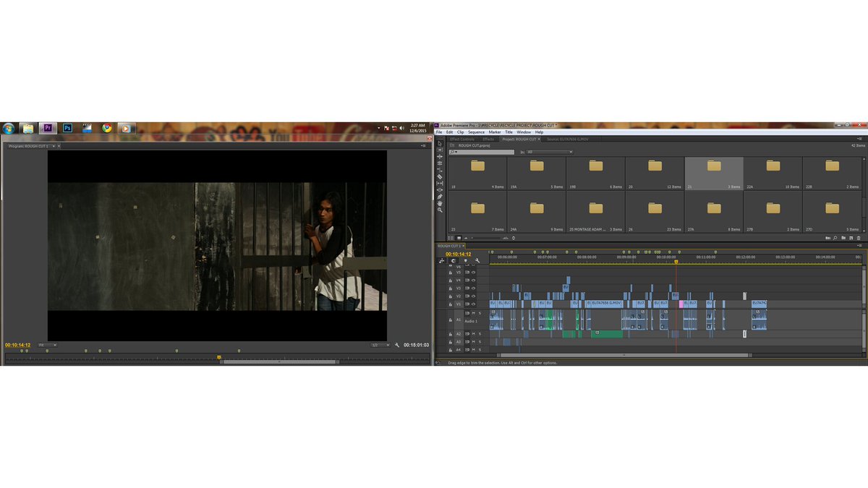This screenshot has width=868, height=488.
Task: Open the Marker menu
Action: 495,132
